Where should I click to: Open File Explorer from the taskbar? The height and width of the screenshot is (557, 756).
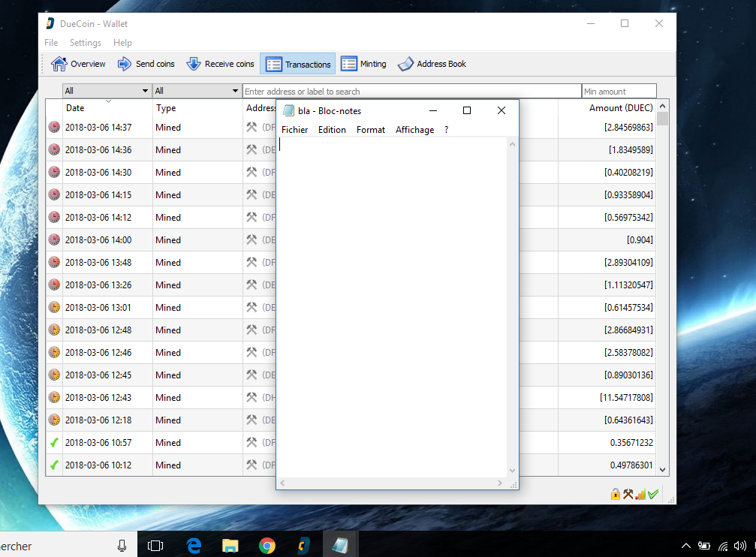[x=230, y=546]
